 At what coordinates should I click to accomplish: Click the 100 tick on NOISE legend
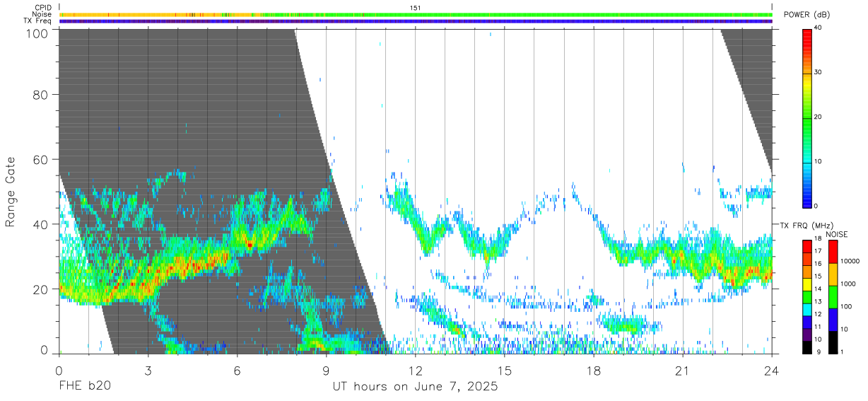point(848,307)
